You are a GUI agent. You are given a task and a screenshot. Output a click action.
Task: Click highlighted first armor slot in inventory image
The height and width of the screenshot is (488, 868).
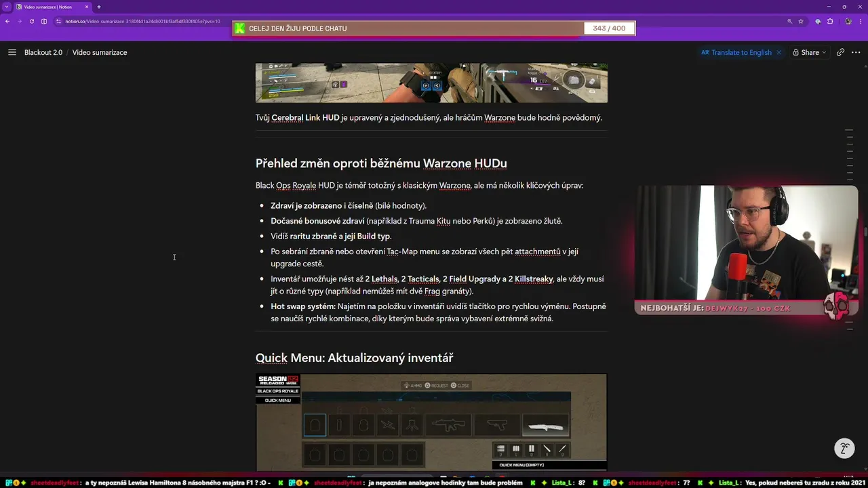315,425
